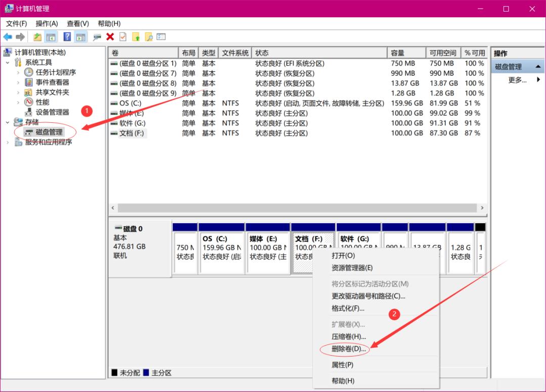Expand the 服务和应用程序 tree node

click(x=8, y=142)
